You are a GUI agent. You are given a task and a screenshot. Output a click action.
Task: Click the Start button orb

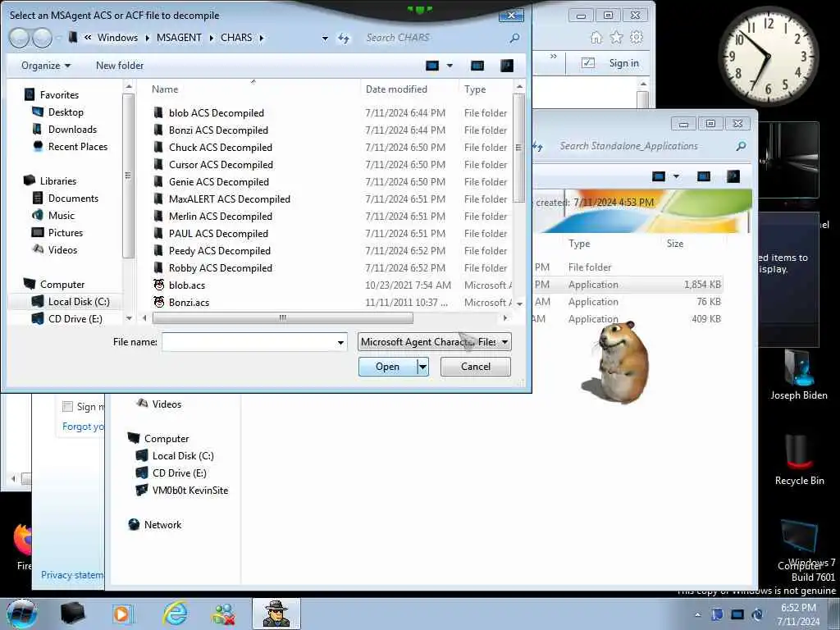pyautogui.click(x=22, y=614)
